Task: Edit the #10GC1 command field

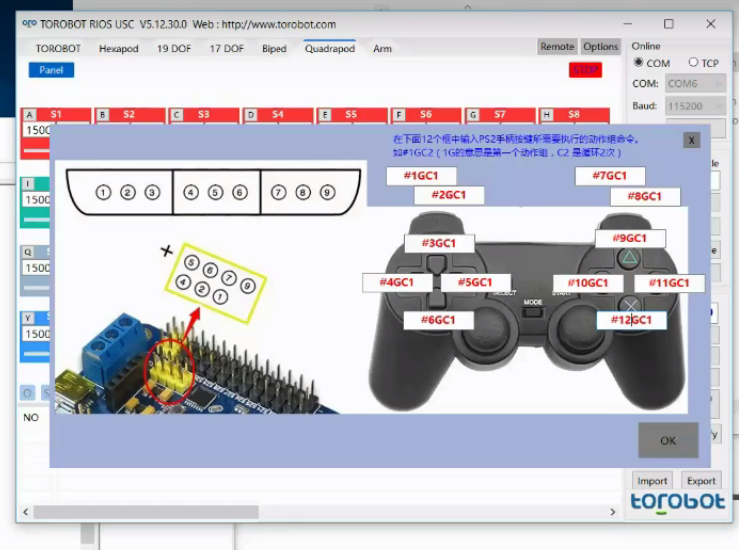Action: click(588, 283)
